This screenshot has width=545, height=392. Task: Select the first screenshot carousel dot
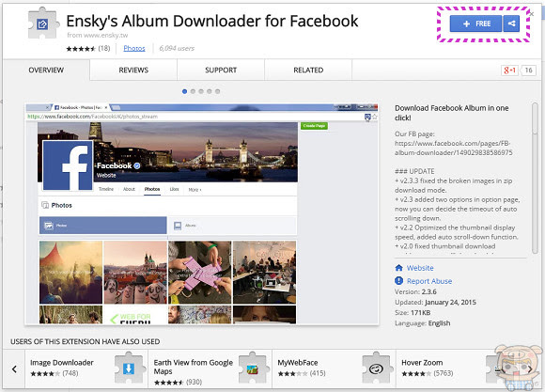184,91
